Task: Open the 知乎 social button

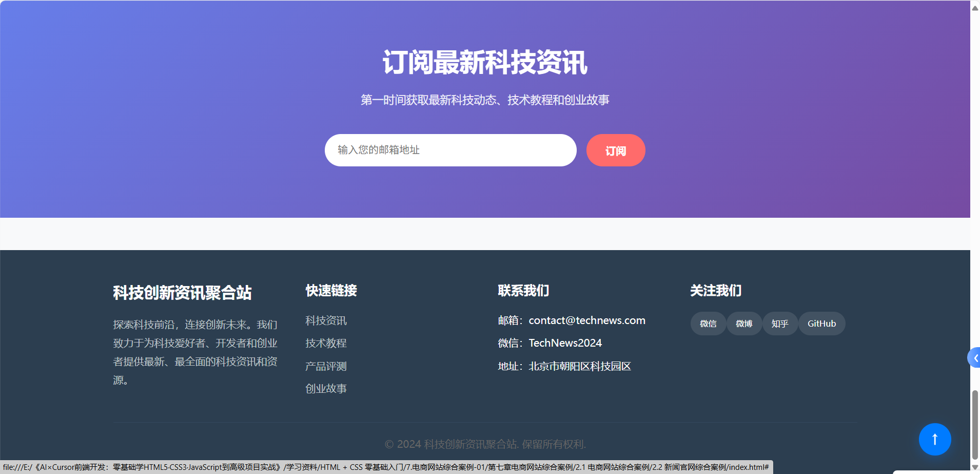Action: [780, 324]
